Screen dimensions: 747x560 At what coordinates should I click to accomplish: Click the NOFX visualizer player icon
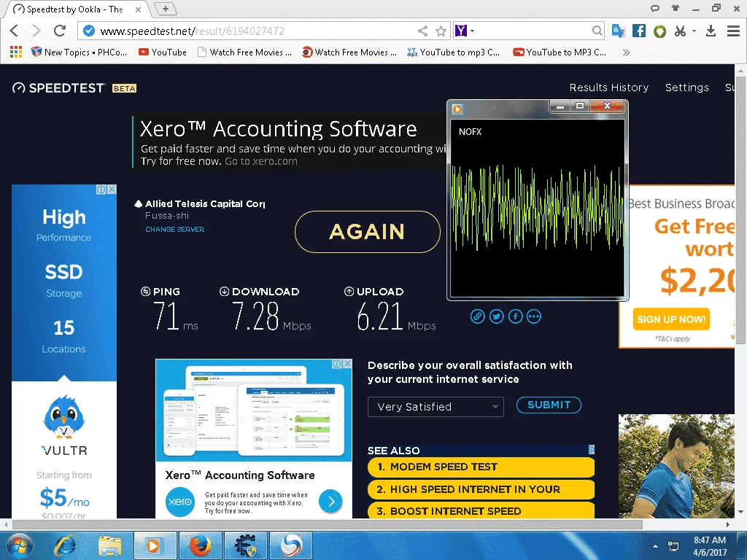click(457, 109)
